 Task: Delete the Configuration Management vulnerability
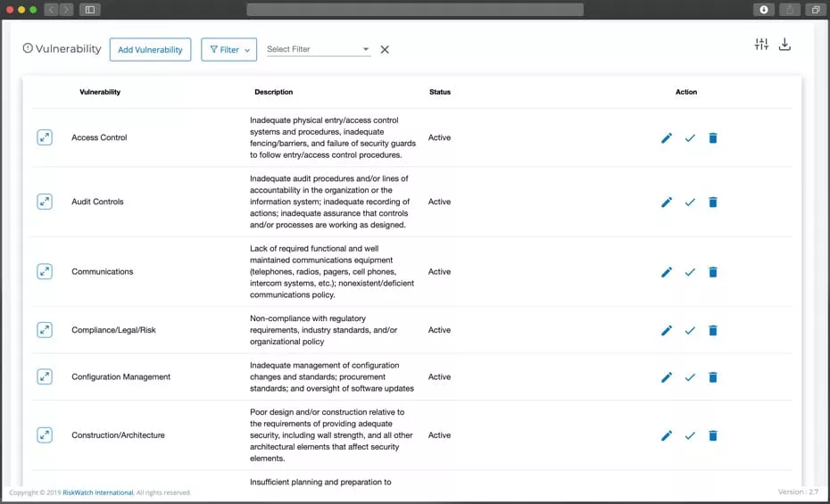pyautogui.click(x=713, y=377)
